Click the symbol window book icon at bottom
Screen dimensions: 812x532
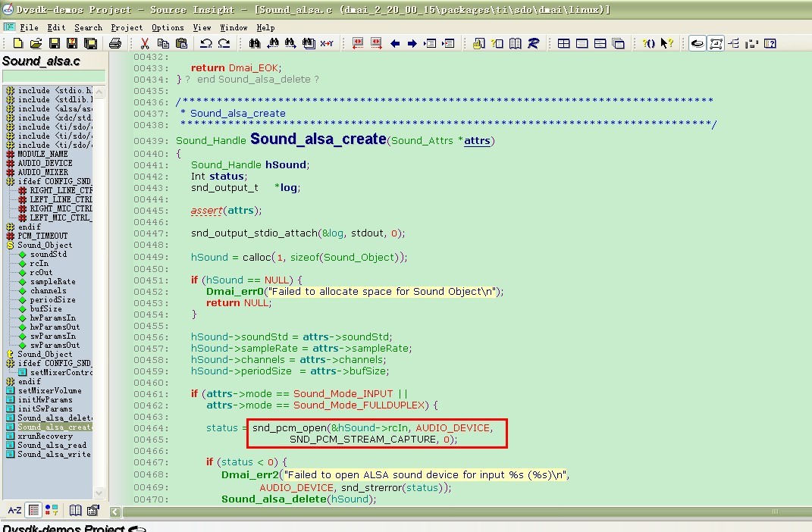click(x=75, y=510)
